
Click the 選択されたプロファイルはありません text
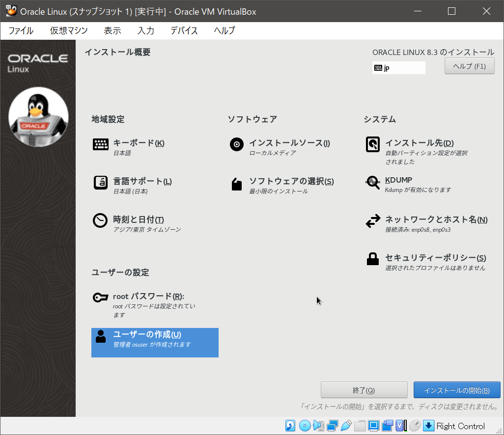click(x=435, y=268)
